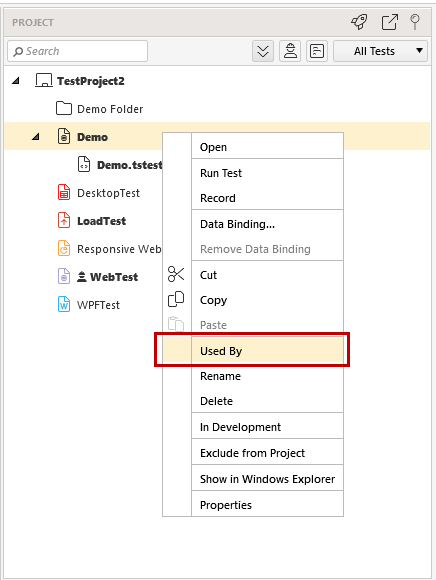Collapse the Demo test node
Viewport: 436px width, 580px height.
(36, 137)
